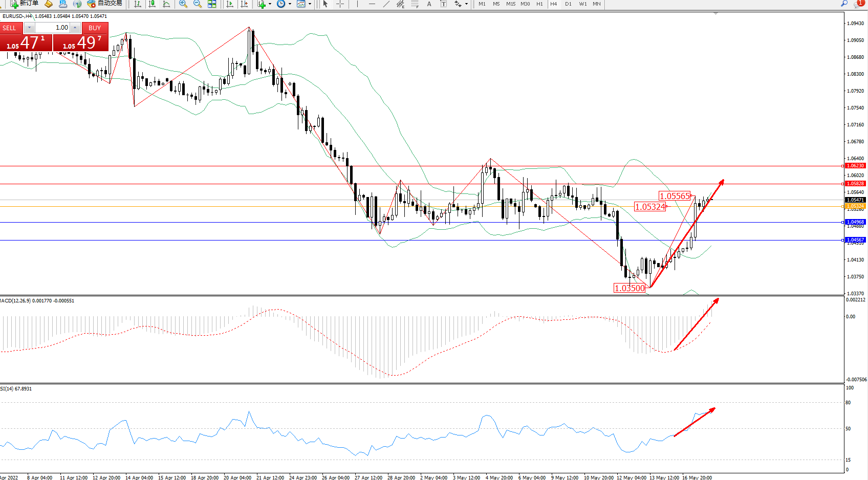Click the red SELL button
Screen dimensions: 868x480
click(10, 28)
